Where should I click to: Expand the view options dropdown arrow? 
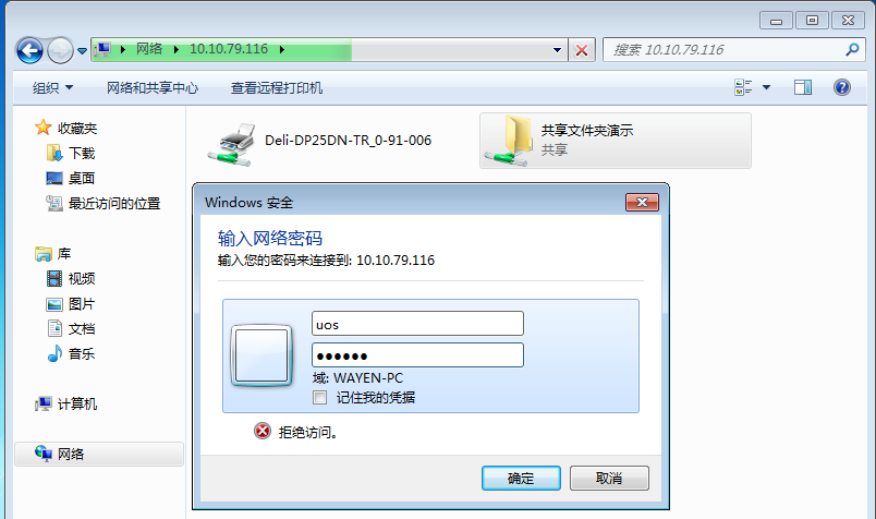(766, 87)
